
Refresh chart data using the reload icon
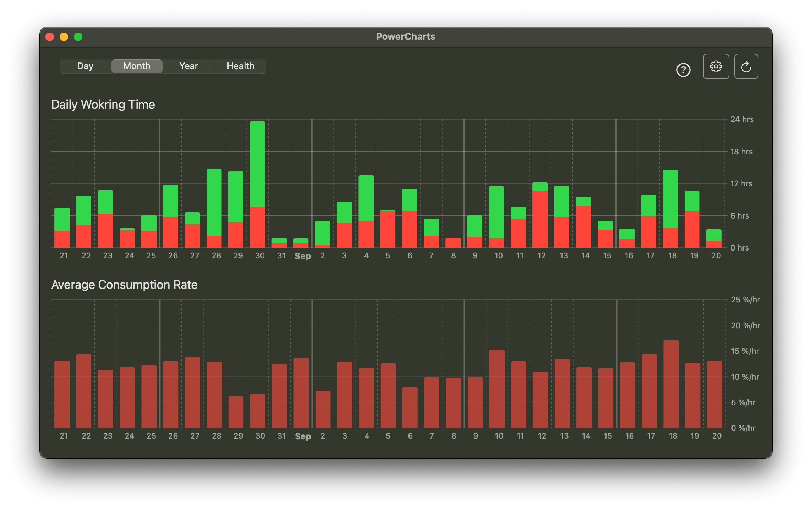(x=746, y=66)
